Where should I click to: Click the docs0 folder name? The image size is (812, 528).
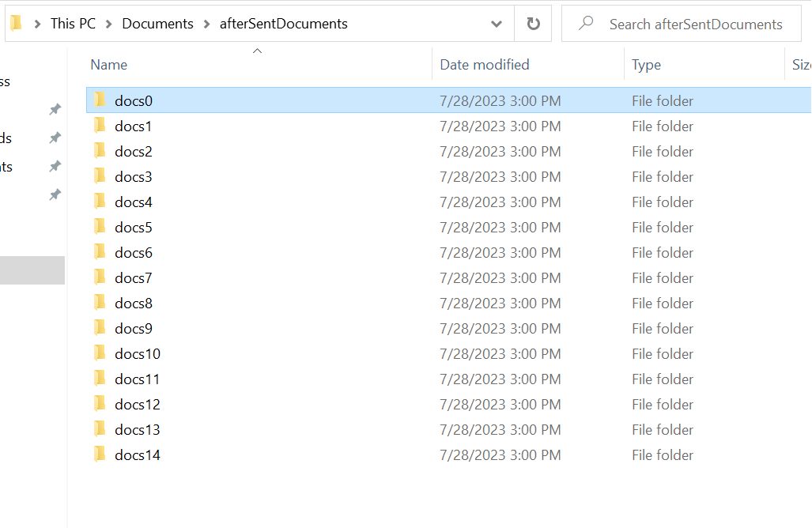134,100
